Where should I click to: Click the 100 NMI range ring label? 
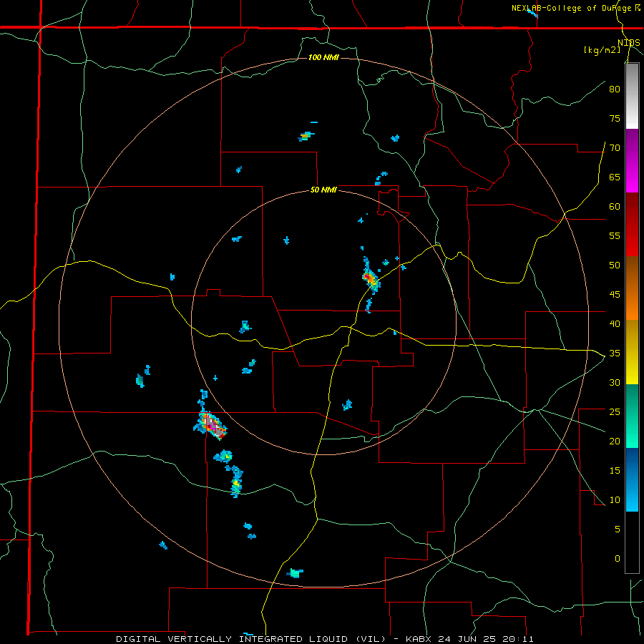coord(323,57)
